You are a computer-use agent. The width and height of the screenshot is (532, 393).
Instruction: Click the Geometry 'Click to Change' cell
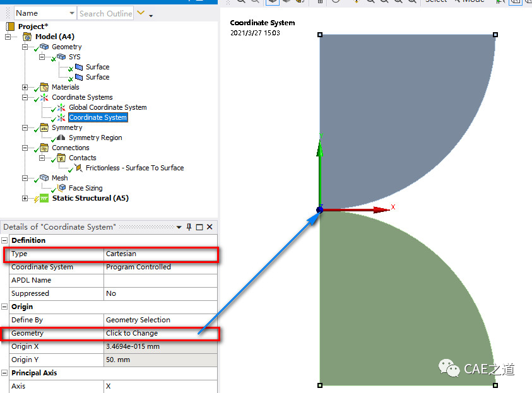[160, 333]
